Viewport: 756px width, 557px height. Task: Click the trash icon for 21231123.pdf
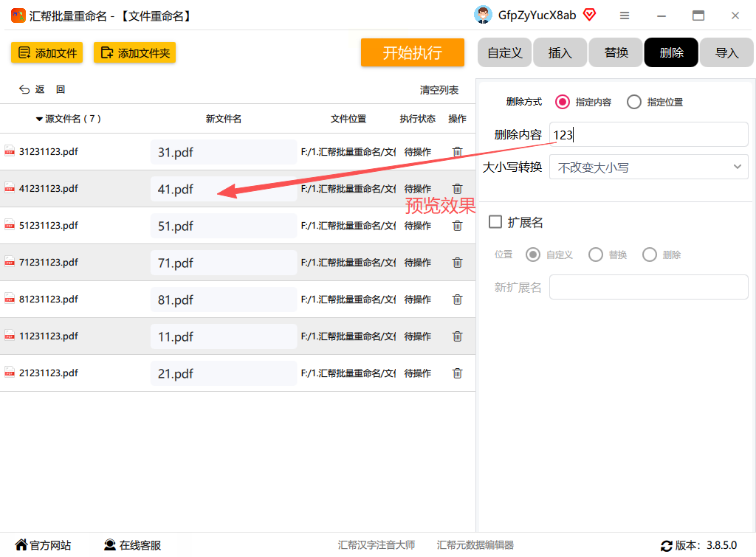tap(457, 373)
